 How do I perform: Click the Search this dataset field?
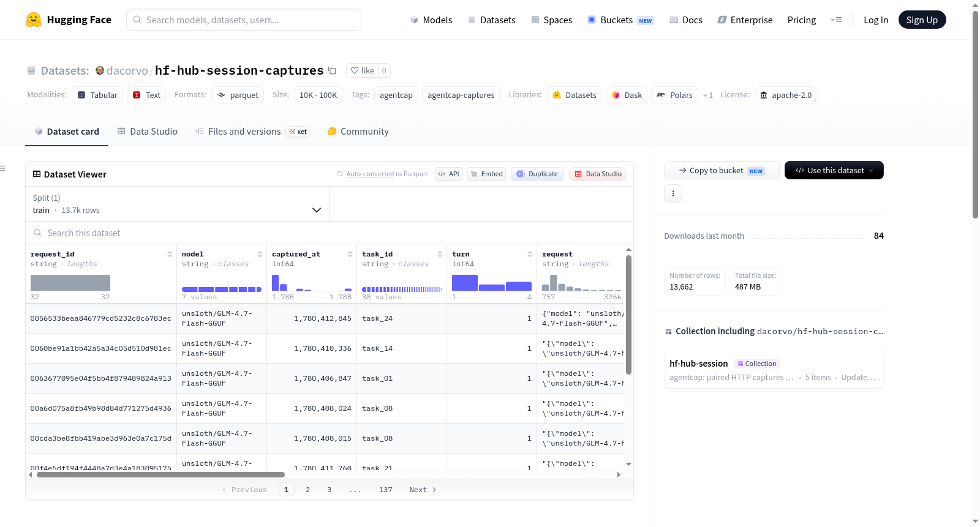click(x=330, y=233)
